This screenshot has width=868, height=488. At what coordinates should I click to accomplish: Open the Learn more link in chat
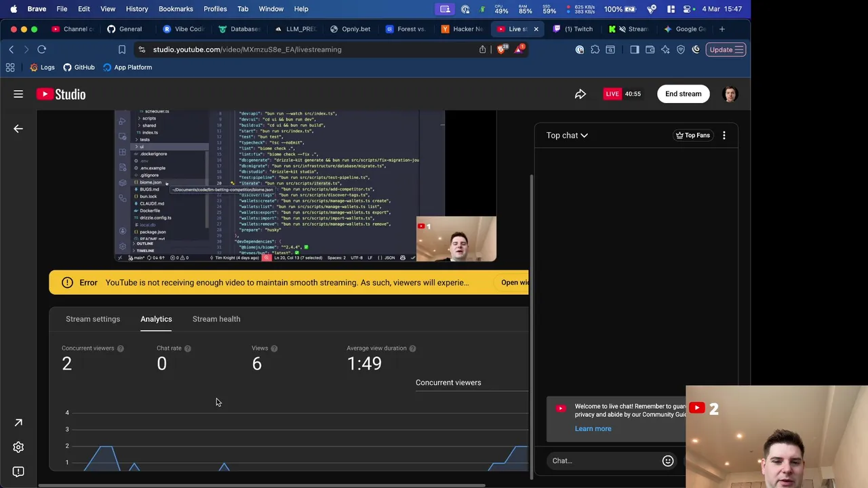[593, 429]
